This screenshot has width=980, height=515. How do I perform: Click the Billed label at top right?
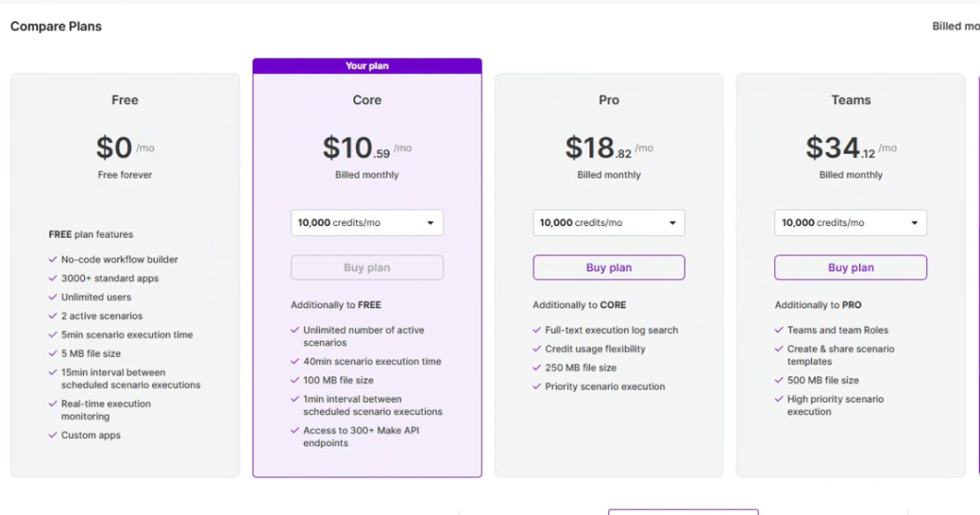tap(954, 27)
